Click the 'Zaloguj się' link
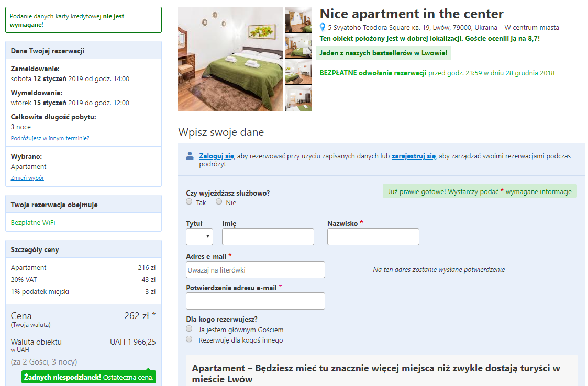The height and width of the screenshot is (386, 588). pyautogui.click(x=216, y=156)
